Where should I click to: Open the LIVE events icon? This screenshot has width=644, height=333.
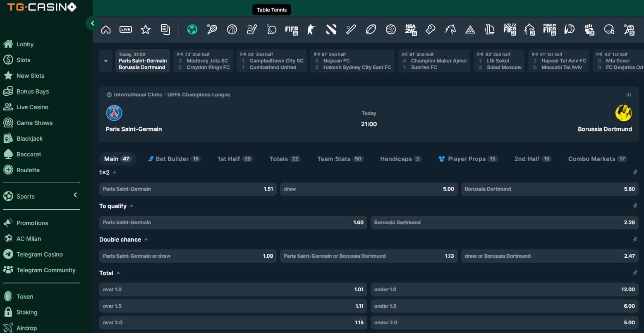click(x=126, y=29)
